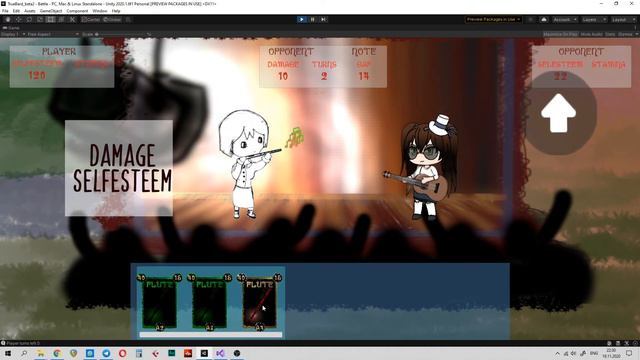This screenshot has width=640, height=360.
Task: Open the Unity Cloud services icon
Action: tap(544, 19)
